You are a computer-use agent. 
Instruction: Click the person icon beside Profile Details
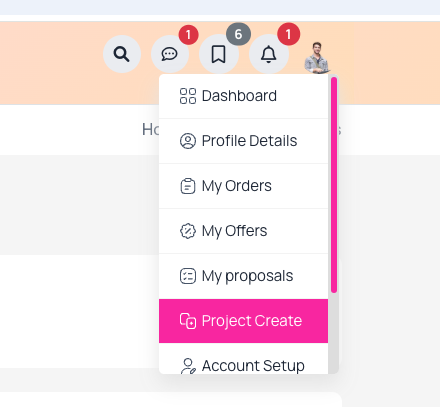[x=188, y=141]
